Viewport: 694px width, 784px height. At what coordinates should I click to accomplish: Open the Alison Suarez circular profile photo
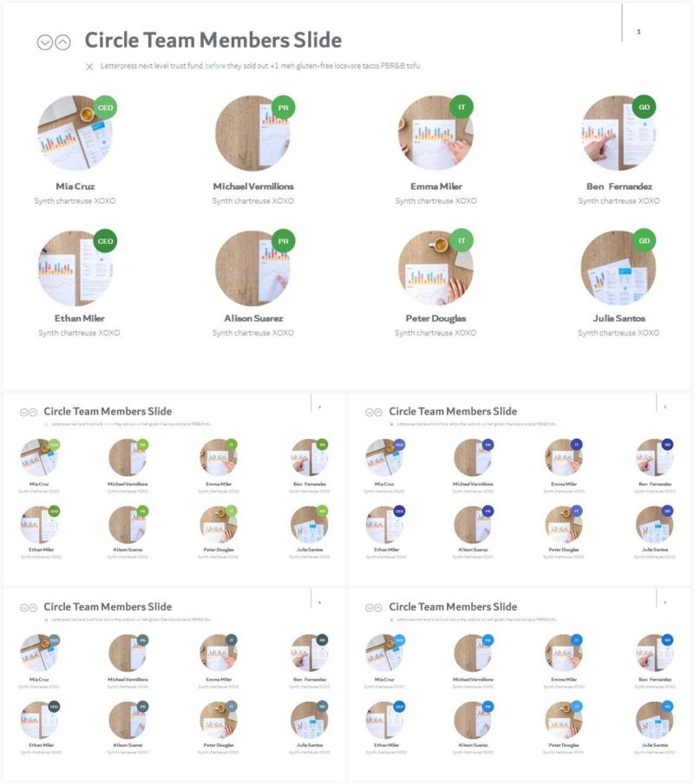pos(253,269)
